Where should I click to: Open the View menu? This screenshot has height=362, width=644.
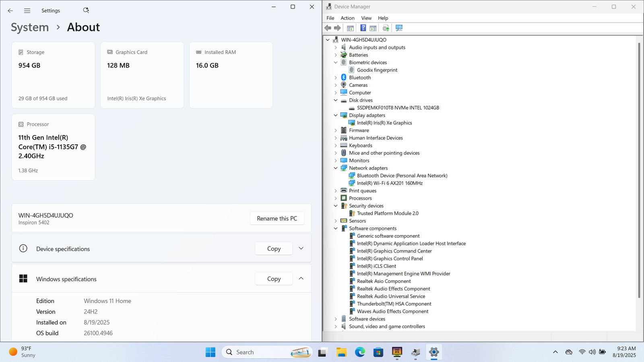(x=366, y=18)
